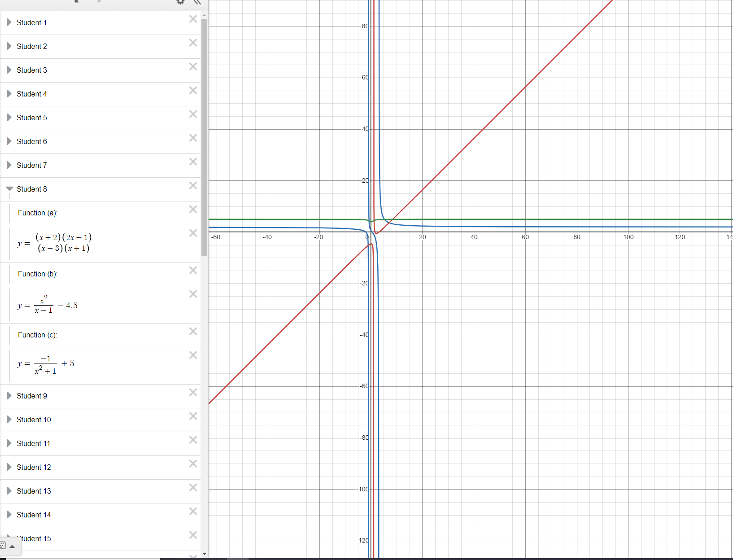Expand the Student 14 folder
The image size is (733, 560).
click(x=9, y=514)
